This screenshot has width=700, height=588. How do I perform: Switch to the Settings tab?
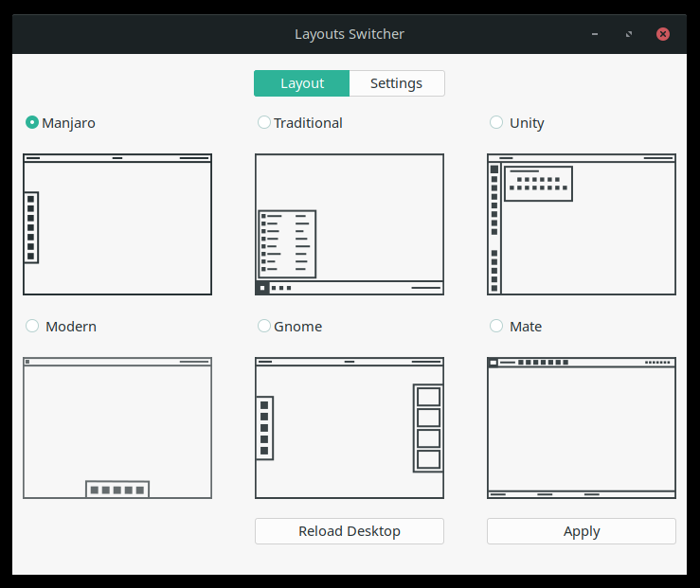(x=397, y=83)
